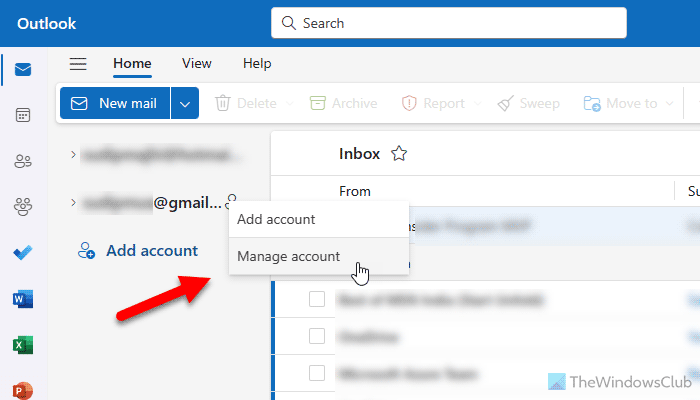Choose Manage account in context menu
The width and height of the screenshot is (700, 400).
319,256
